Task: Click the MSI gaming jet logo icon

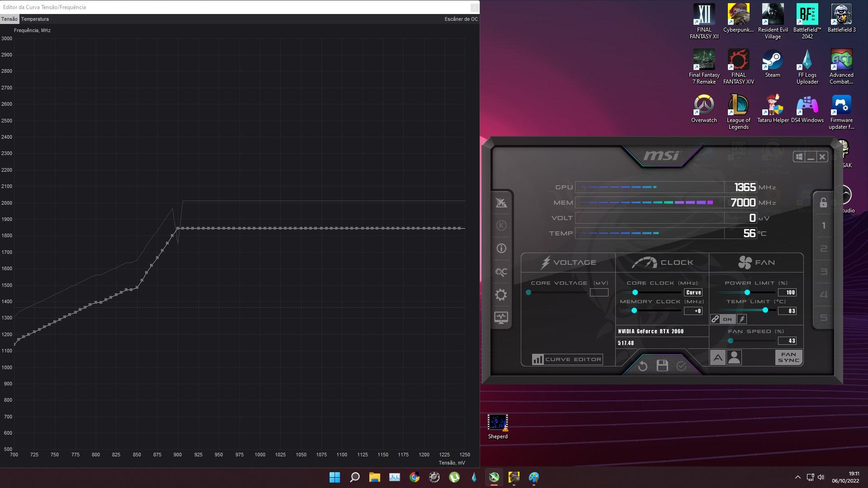Action: (501, 202)
